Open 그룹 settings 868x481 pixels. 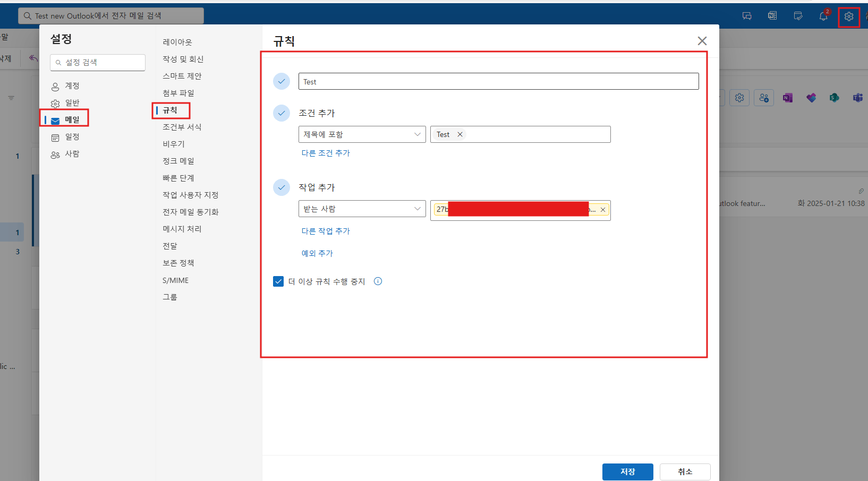(x=170, y=297)
